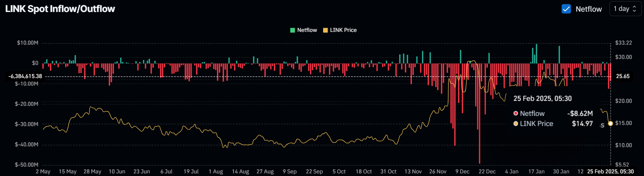Screen dimensions: 644x176
Task: Click the $20.00 right axis label
Action: pos(624,101)
